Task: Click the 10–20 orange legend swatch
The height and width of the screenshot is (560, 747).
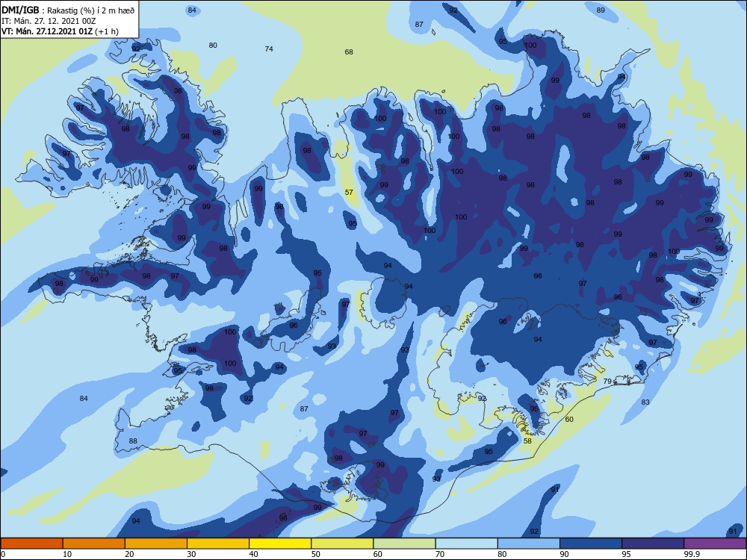Action: [x=94, y=544]
